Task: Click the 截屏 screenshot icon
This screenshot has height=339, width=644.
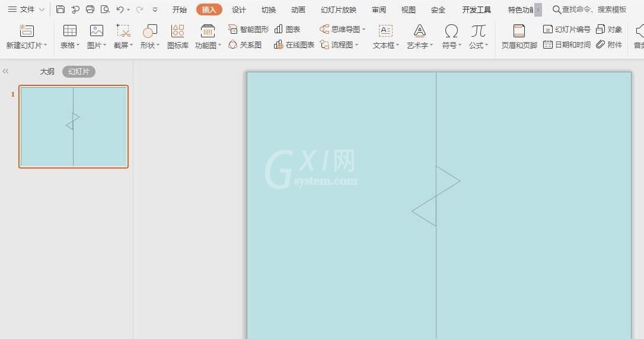Action: (x=123, y=30)
